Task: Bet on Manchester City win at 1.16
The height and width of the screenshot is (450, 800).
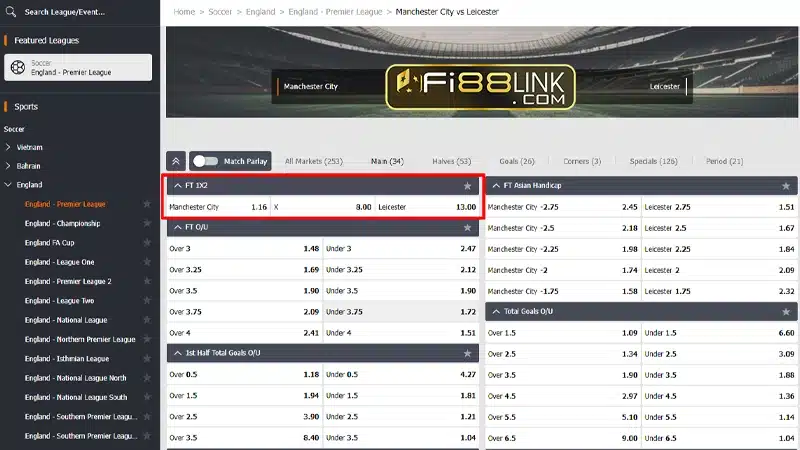Action: point(218,207)
